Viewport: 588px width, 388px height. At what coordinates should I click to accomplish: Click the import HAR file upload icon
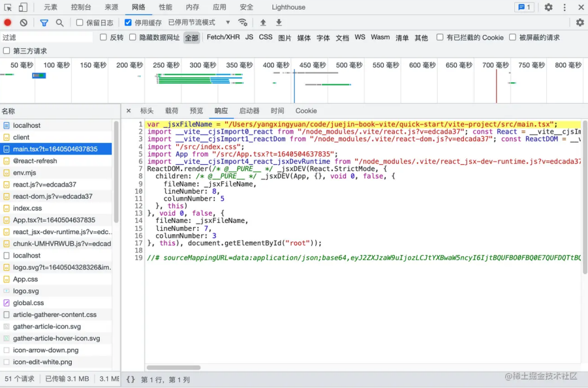coord(263,23)
